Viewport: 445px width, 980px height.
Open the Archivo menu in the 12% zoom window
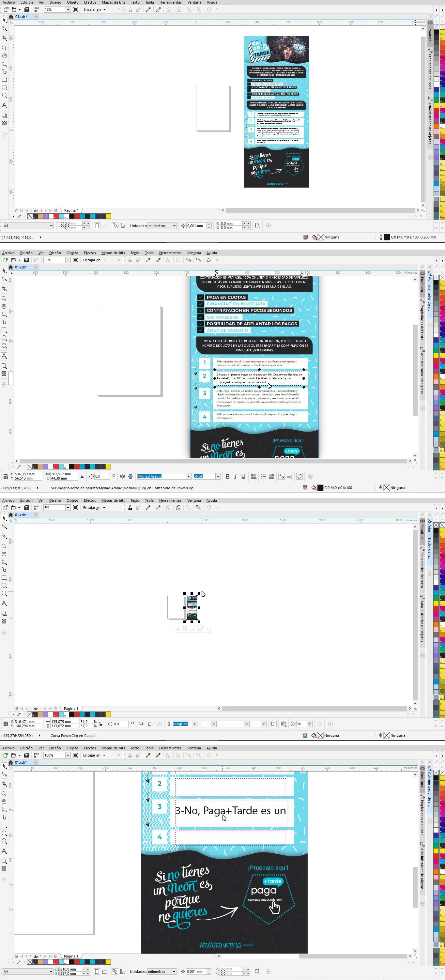[9, 2]
